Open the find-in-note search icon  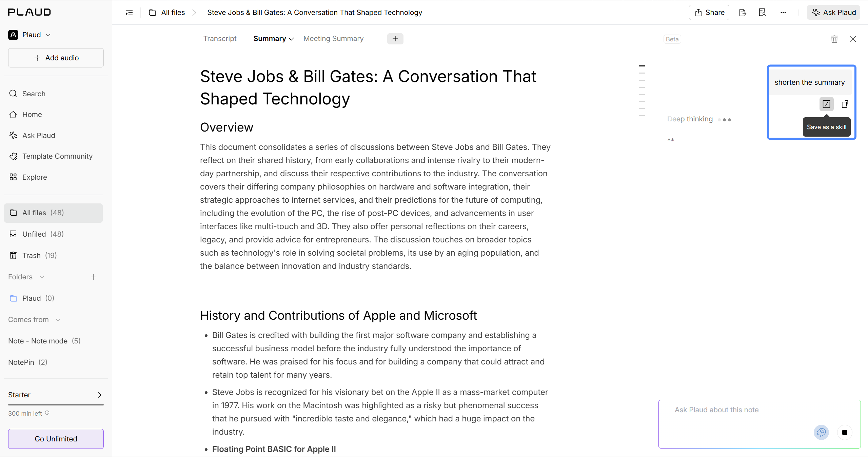(762, 13)
